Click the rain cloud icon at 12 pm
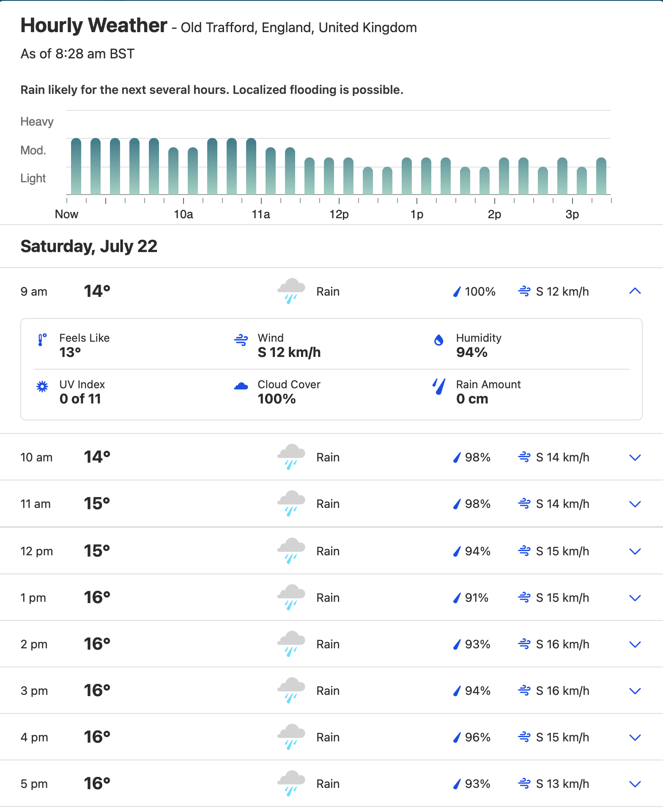This screenshot has width=663, height=812. (x=291, y=551)
